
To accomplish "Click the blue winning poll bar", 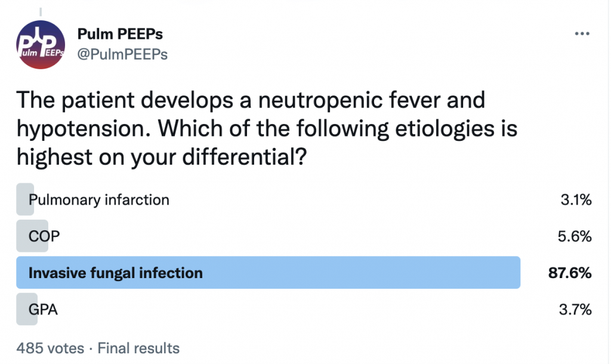I will click(x=268, y=273).
